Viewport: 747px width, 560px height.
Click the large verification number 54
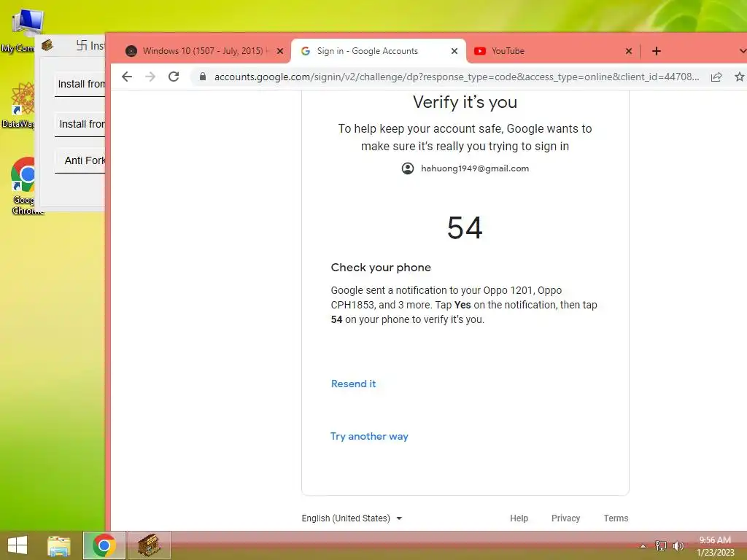465,227
